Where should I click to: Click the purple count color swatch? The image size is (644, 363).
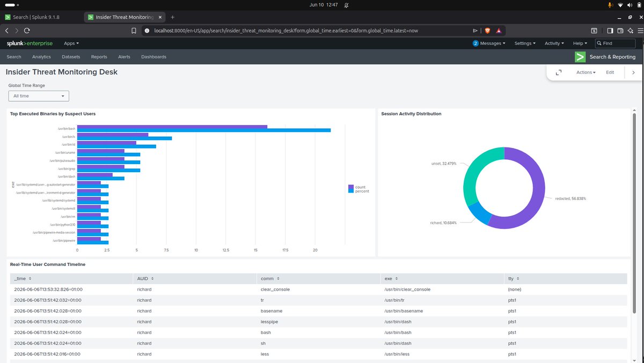click(x=351, y=187)
